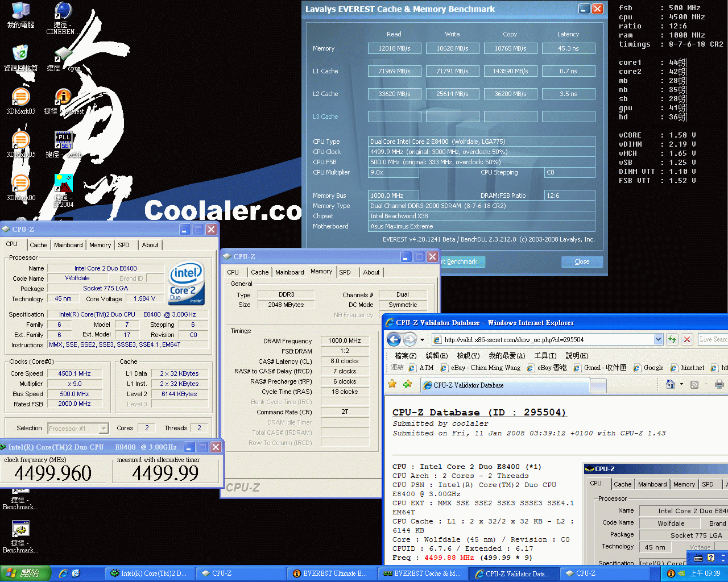The height and width of the screenshot is (582, 728).
Task: Select the cpuz shortcut icon on desktop
Action: [x=63, y=58]
